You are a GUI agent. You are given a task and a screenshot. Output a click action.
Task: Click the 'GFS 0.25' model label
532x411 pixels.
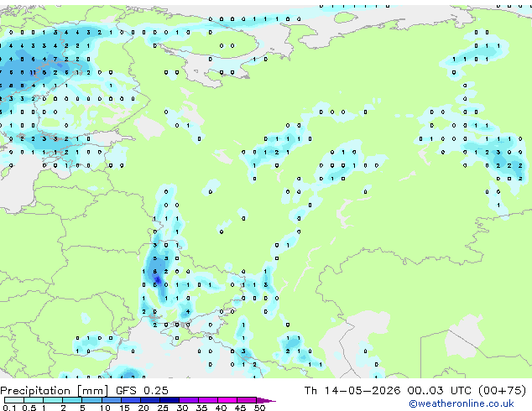tap(142, 391)
